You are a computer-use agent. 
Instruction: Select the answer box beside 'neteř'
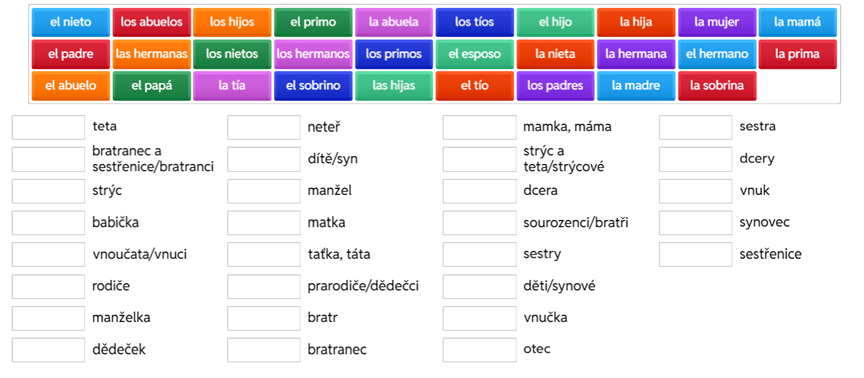[x=264, y=127]
